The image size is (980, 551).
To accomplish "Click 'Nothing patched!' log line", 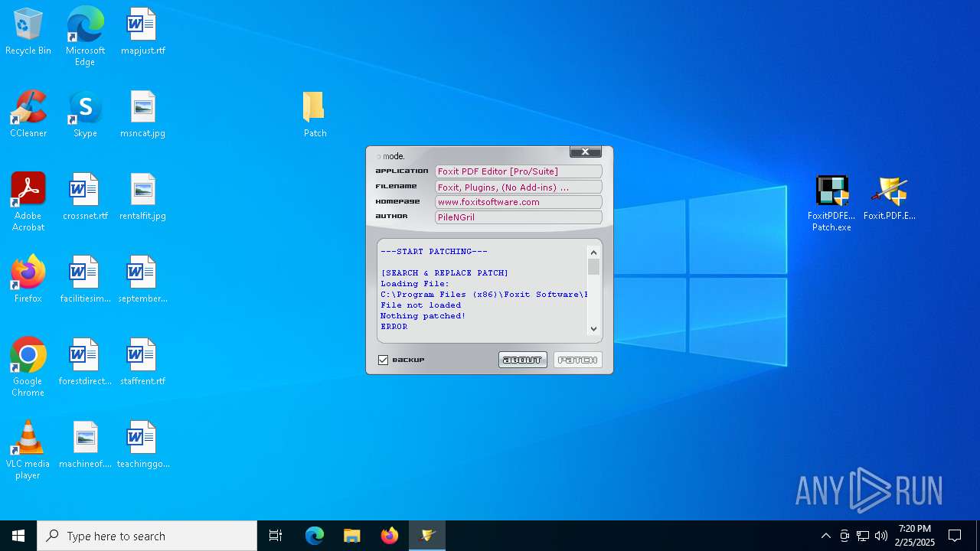I will pos(423,316).
